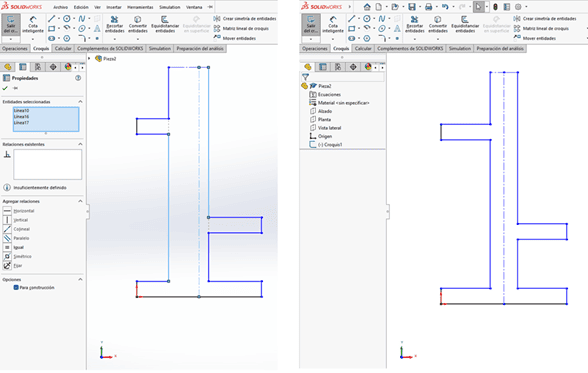
Task: Open Options gear in right window
Action: click(518, 7)
